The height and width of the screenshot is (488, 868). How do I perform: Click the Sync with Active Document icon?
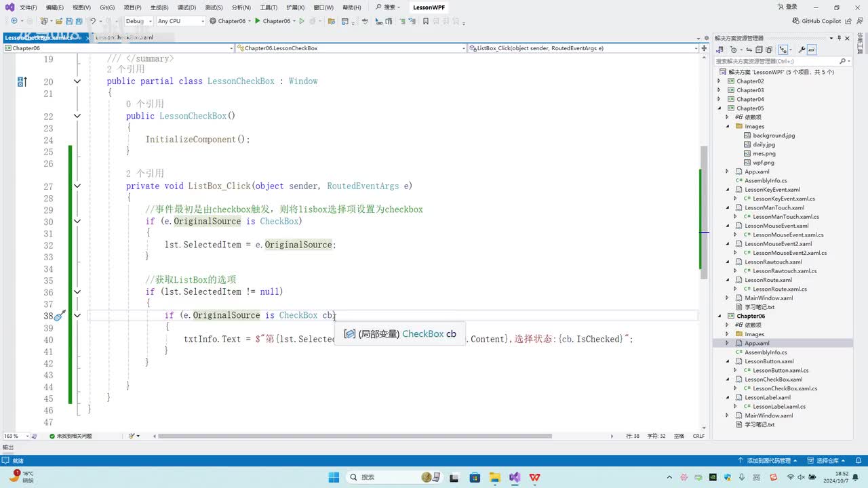pos(750,49)
